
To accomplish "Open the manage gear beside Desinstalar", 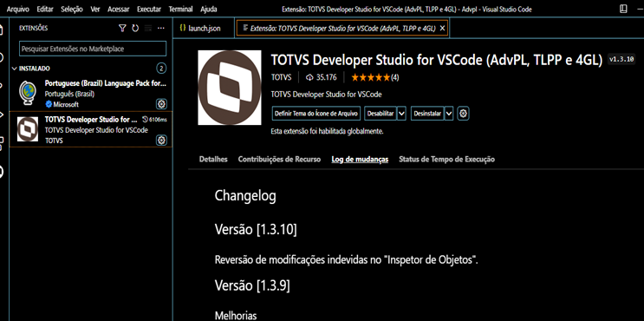I will [464, 114].
